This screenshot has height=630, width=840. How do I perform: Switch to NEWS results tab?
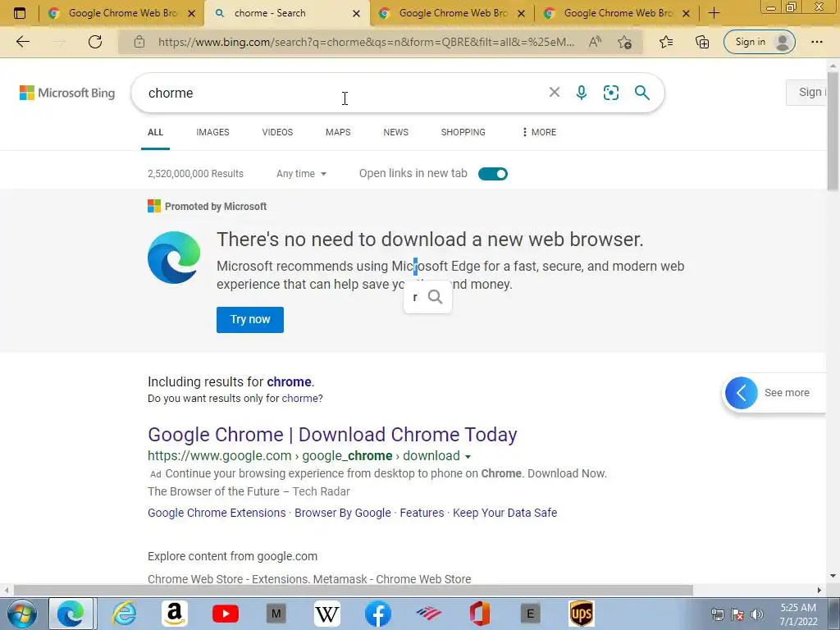pos(396,132)
